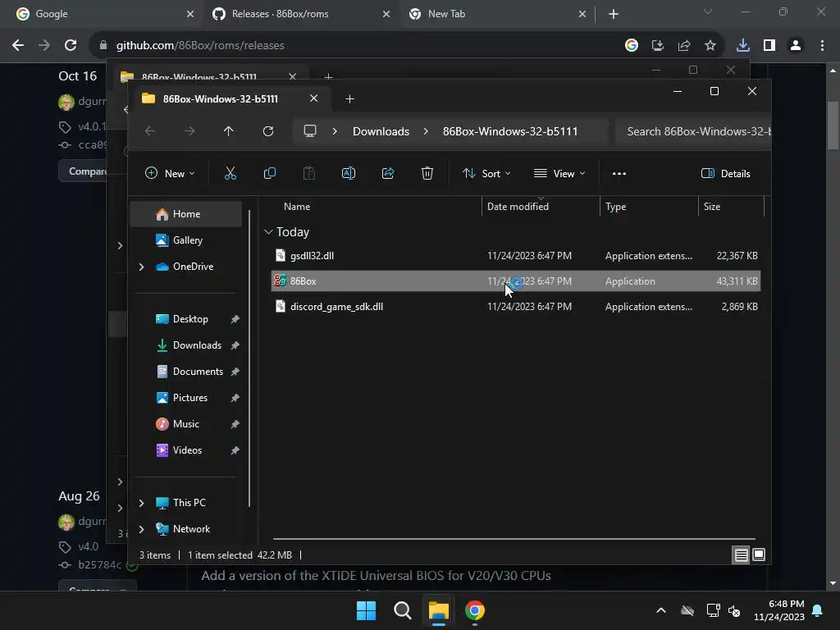Go back in File Explorer navigation
840x630 pixels.
[x=150, y=131]
